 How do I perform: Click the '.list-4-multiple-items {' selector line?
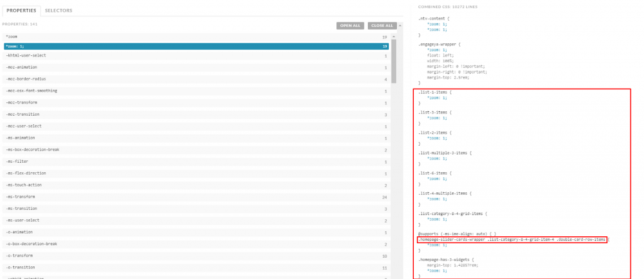click(x=445, y=194)
